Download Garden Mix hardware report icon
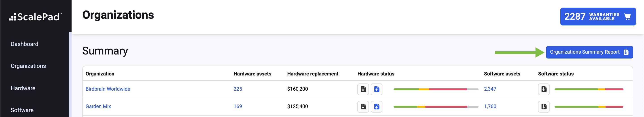Viewport: 644px width, 117px height. coord(363,107)
